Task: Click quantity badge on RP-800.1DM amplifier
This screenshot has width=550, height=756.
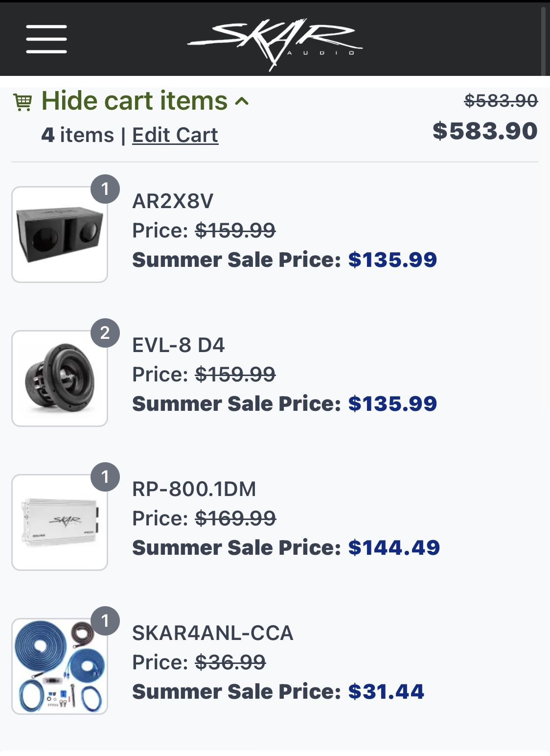Action: (x=105, y=477)
